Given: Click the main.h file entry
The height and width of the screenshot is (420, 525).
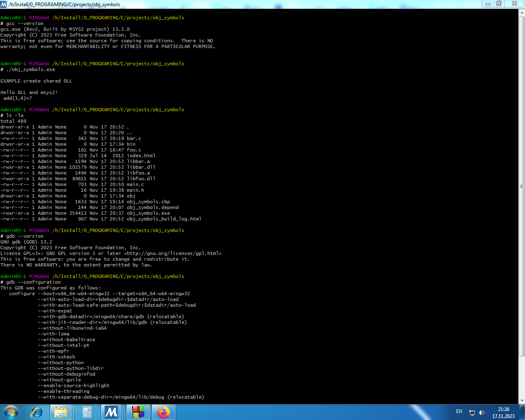Looking at the screenshot, I should click(72, 190).
